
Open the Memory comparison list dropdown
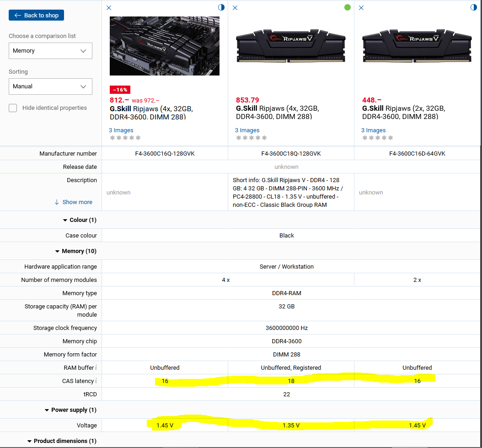(50, 51)
